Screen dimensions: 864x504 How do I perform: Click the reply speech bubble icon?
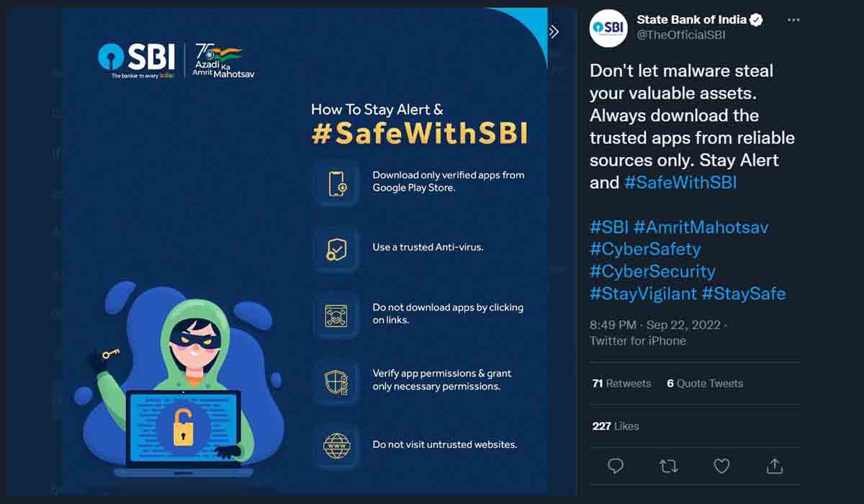coord(616,467)
